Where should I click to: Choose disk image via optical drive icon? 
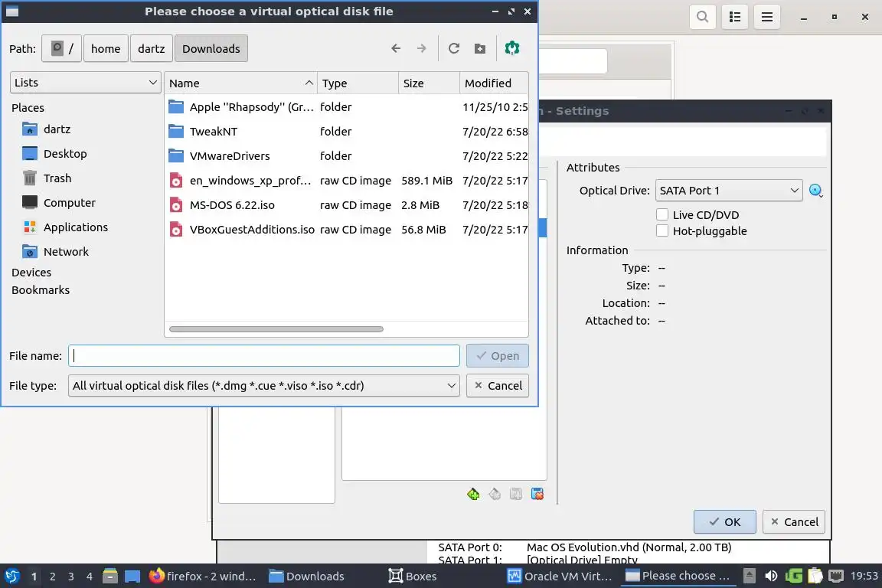815,191
